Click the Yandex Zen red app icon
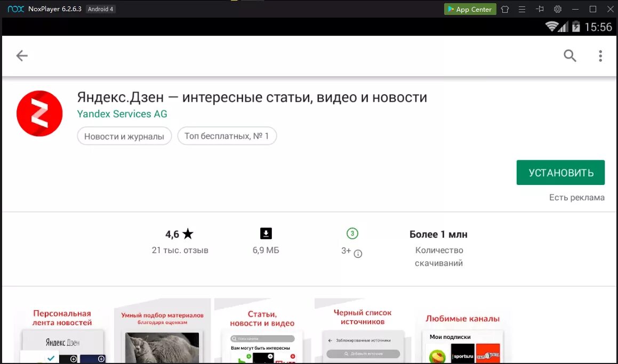Image resolution: width=618 pixels, height=364 pixels. pos(39,114)
